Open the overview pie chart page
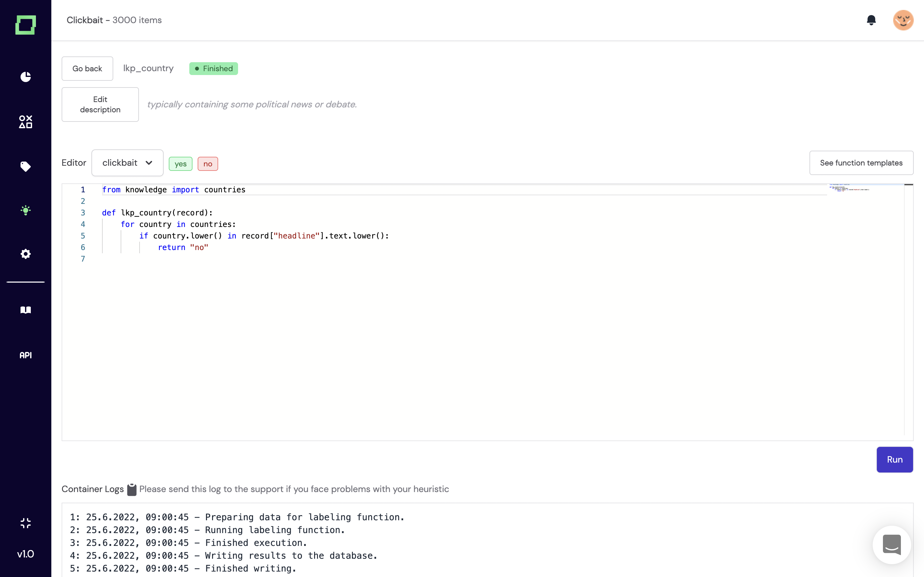The height and width of the screenshot is (577, 924). (x=26, y=77)
